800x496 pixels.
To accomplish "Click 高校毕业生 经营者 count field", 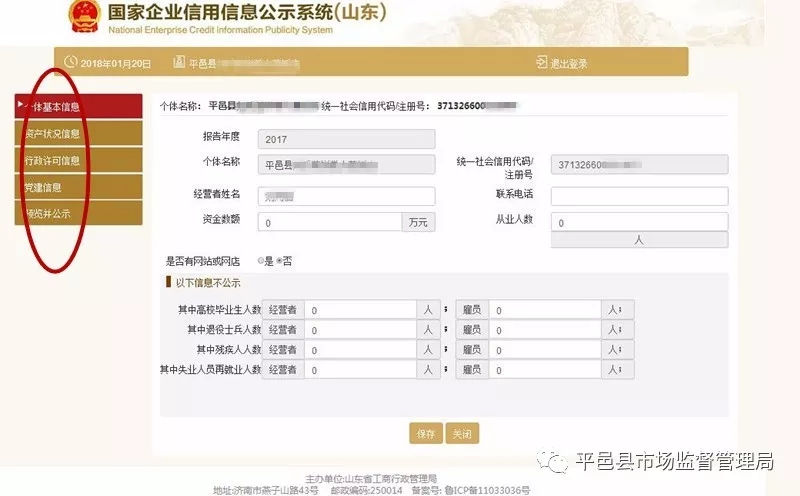I will [x=360, y=310].
